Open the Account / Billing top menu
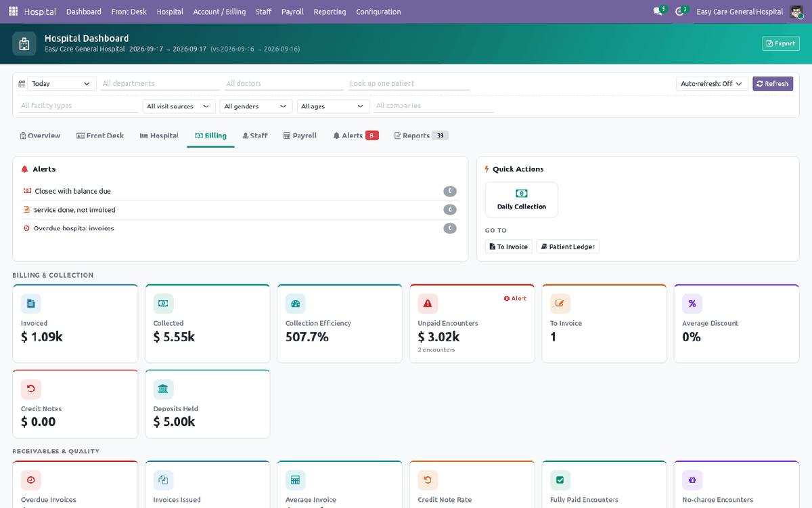Viewport: 812px width, 508px height. 219,12
